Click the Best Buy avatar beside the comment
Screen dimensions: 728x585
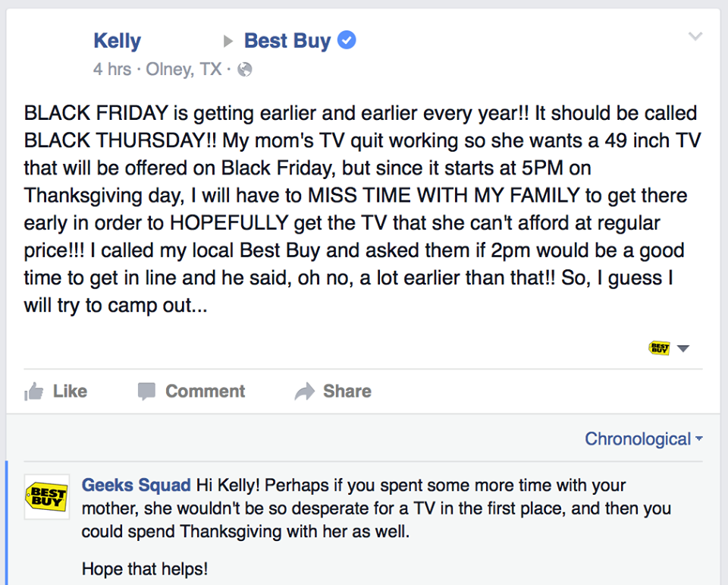click(x=46, y=497)
